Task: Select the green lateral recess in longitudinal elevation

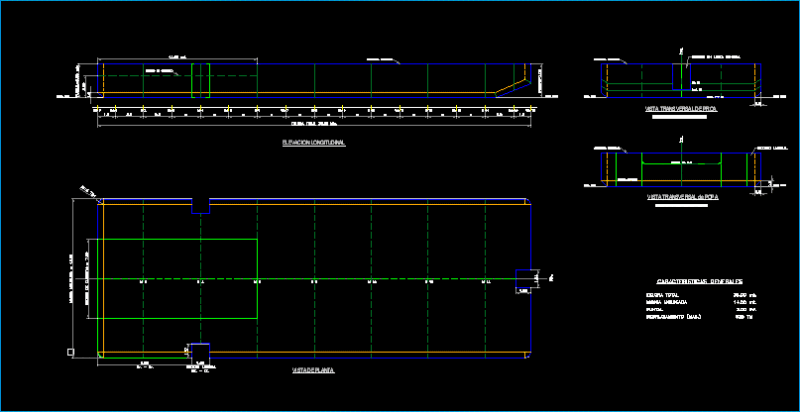Action: [201, 80]
